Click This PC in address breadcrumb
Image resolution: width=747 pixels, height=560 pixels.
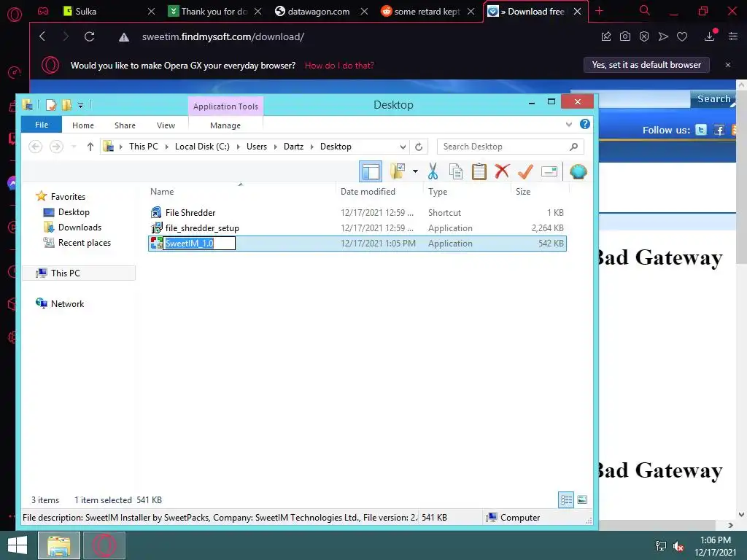(x=144, y=147)
